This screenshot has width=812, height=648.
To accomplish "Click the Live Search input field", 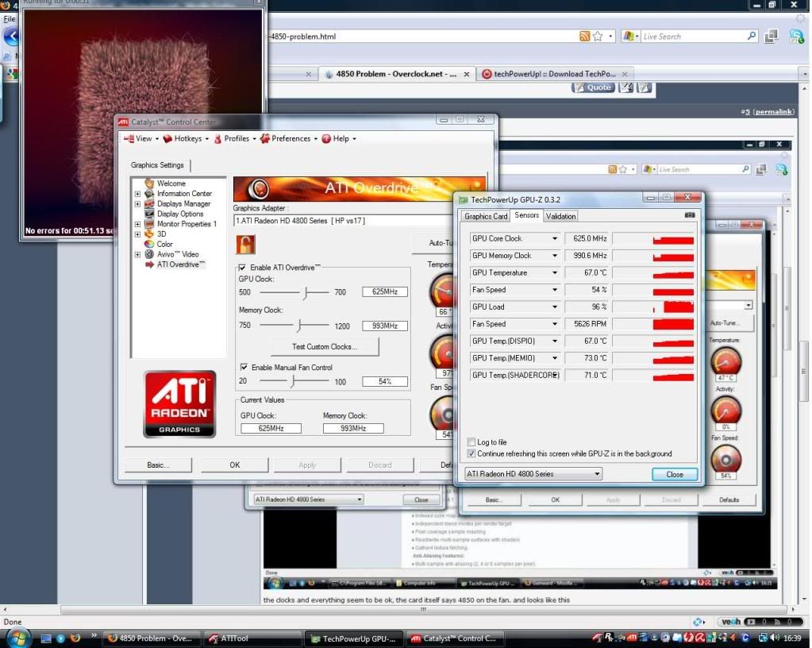I will (692, 37).
